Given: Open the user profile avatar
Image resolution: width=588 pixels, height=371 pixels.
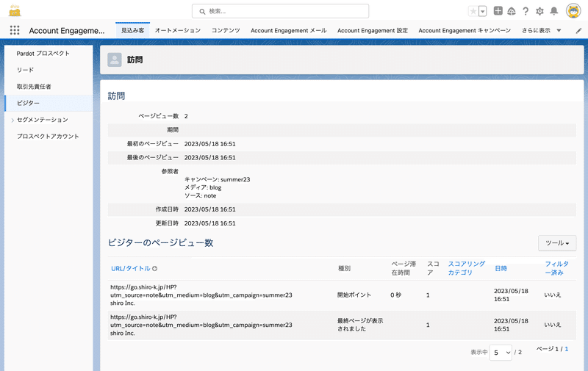Looking at the screenshot, I should pos(573,11).
